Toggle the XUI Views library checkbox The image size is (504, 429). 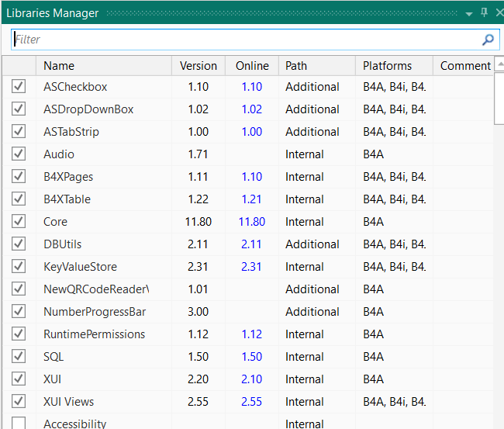(x=19, y=402)
